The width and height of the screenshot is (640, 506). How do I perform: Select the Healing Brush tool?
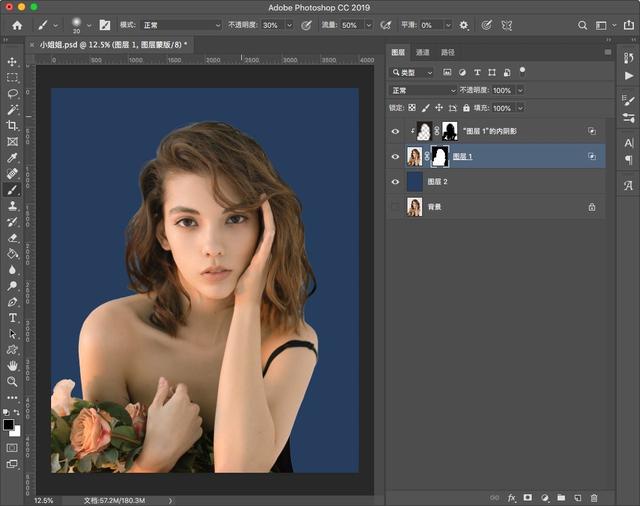pos(12,173)
